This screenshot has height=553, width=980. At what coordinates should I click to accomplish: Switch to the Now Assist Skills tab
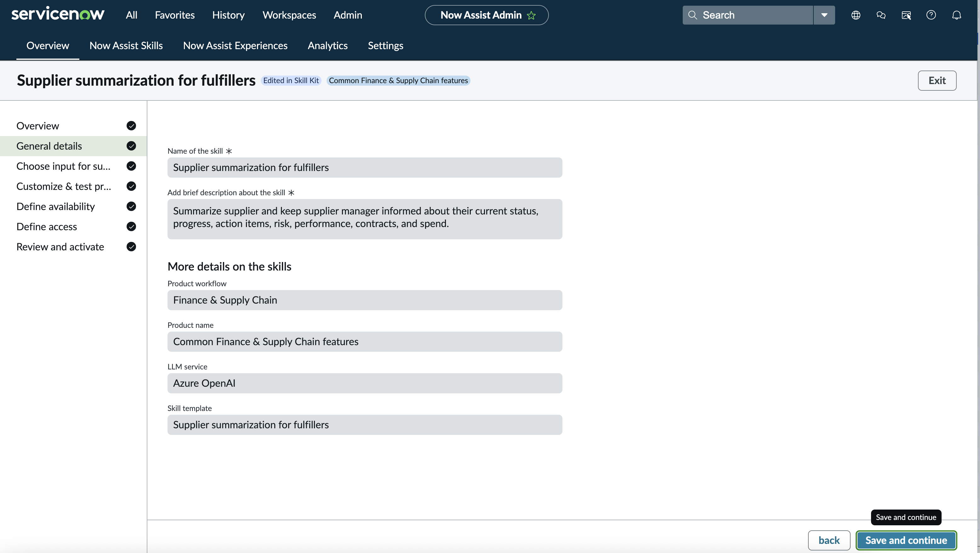[x=126, y=46]
